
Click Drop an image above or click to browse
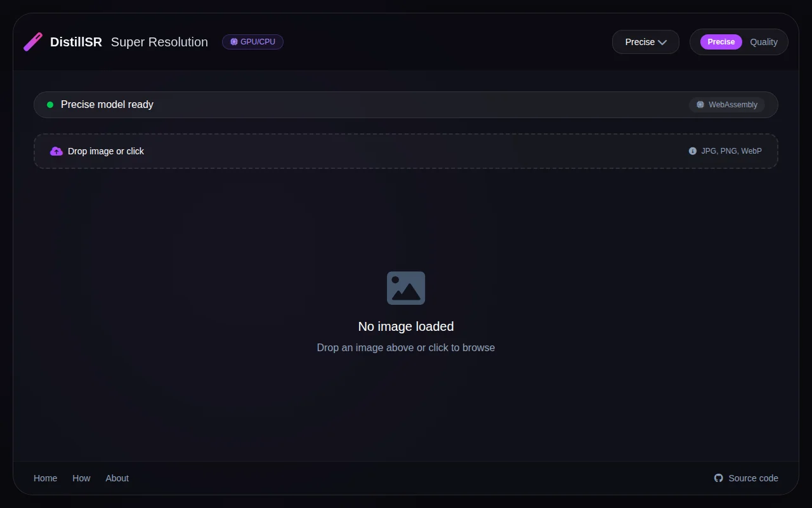(406, 348)
